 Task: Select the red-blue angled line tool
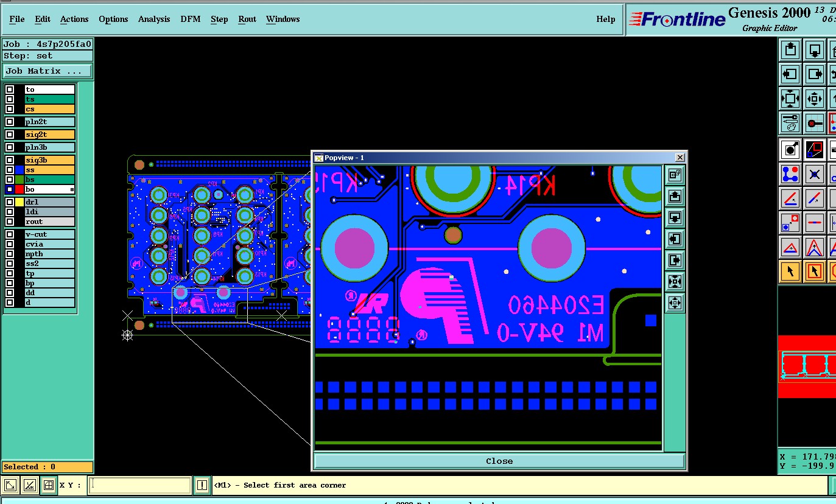coord(790,198)
